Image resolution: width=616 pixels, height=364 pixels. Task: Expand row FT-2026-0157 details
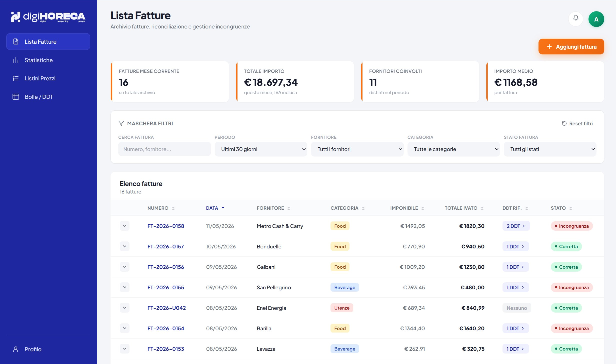(124, 246)
